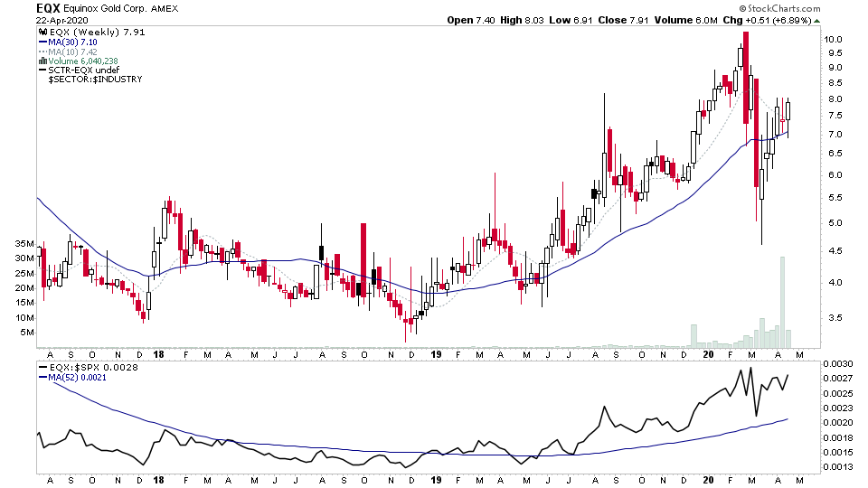Image resolution: width=868 pixels, height=488 pixels.
Task: Click the 10.0 price axis label
Action: [x=833, y=39]
